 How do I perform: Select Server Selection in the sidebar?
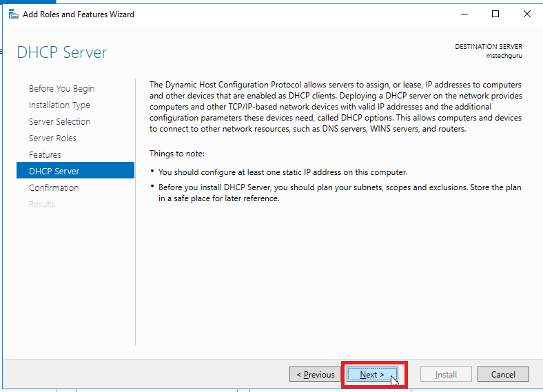tap(59, 121)
